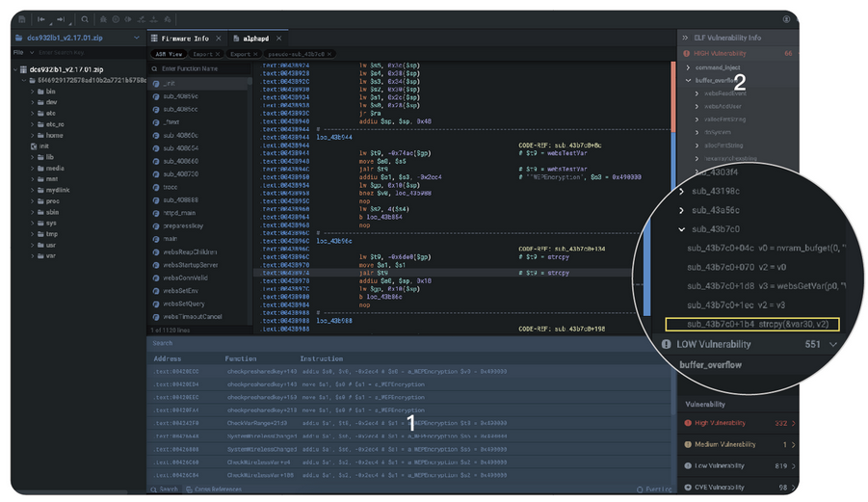This screenshot has height=502, width=868.
Task: Collapse the ELF Vulnerability Info panel arrows
Action: pyautogui.click(x=685, y=38)
